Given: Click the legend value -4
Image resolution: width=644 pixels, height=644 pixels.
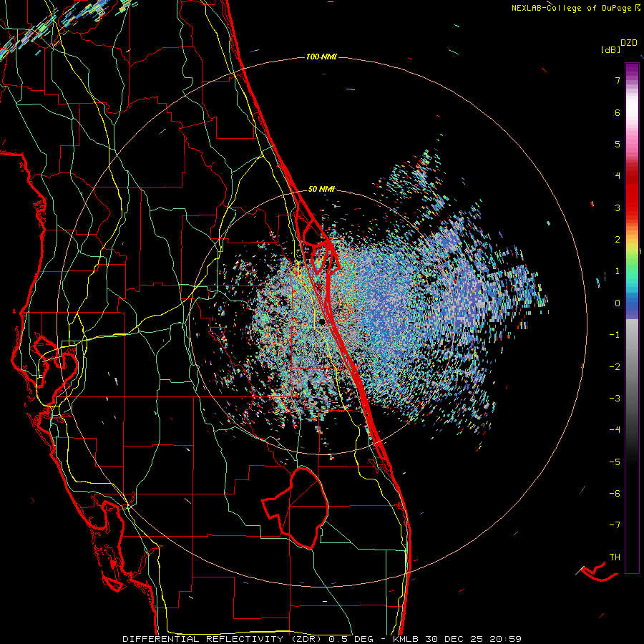Looking at the screenshot, I should tap(615, 430).
